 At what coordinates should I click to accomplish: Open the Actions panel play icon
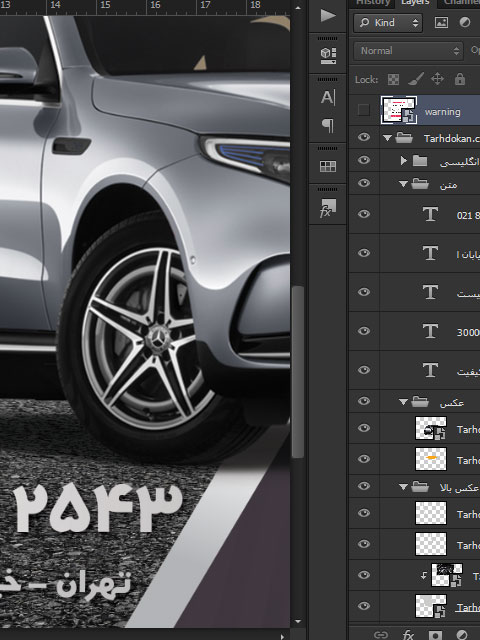328,16
